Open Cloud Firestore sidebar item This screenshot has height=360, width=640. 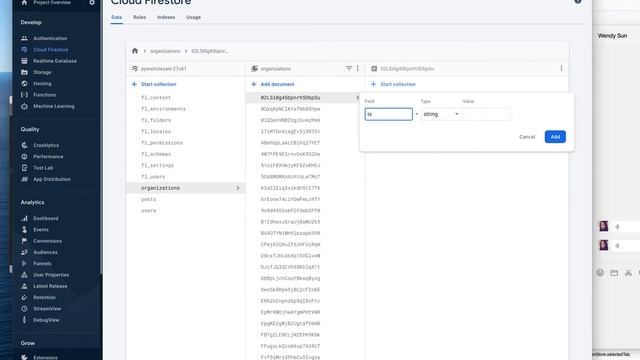point(51,50)
